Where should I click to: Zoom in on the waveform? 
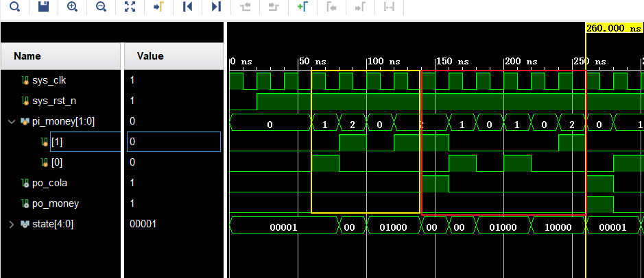(x=72, y=7)
